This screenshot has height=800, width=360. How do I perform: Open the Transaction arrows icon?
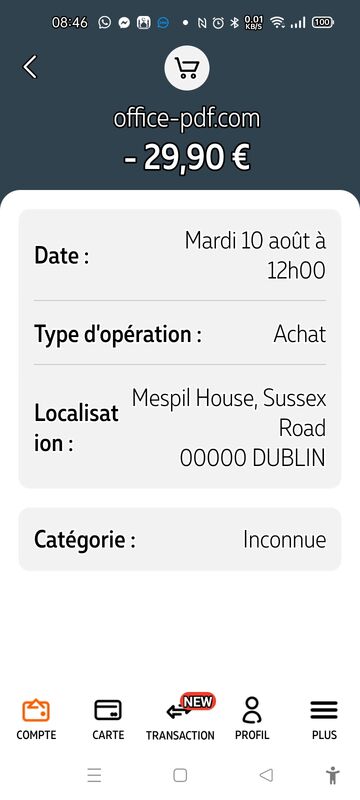[178, 712]
